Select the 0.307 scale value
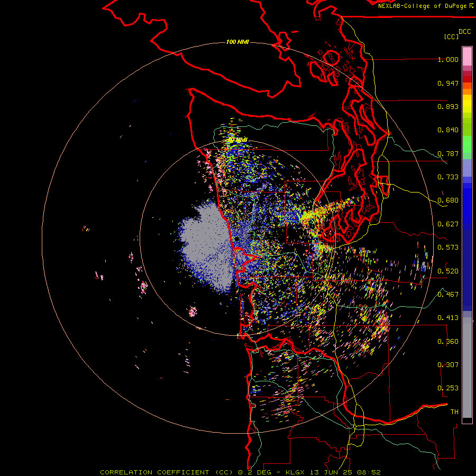The width and height of the screenshot is (476, 476). pyautogui.click(x=448, y=365)
